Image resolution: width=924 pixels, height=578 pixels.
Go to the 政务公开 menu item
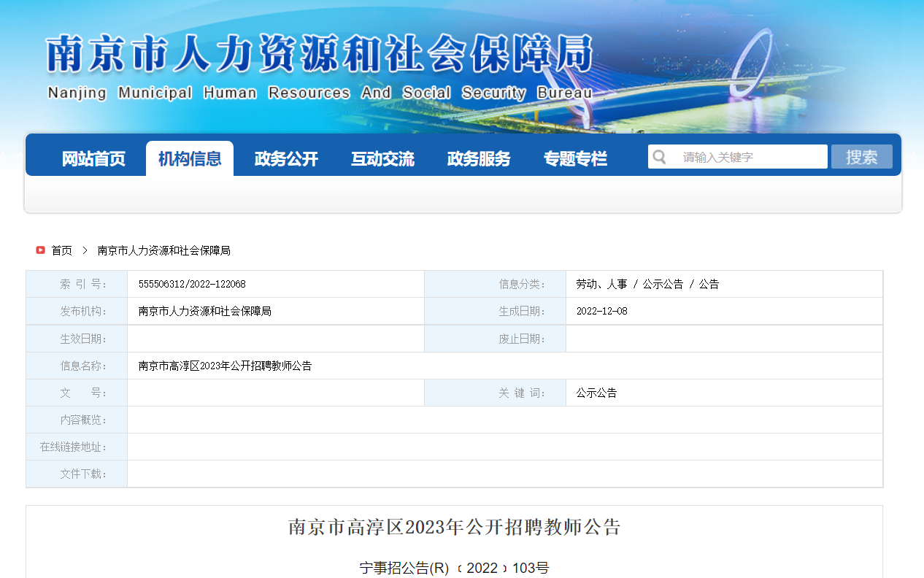tap(286, 158)
